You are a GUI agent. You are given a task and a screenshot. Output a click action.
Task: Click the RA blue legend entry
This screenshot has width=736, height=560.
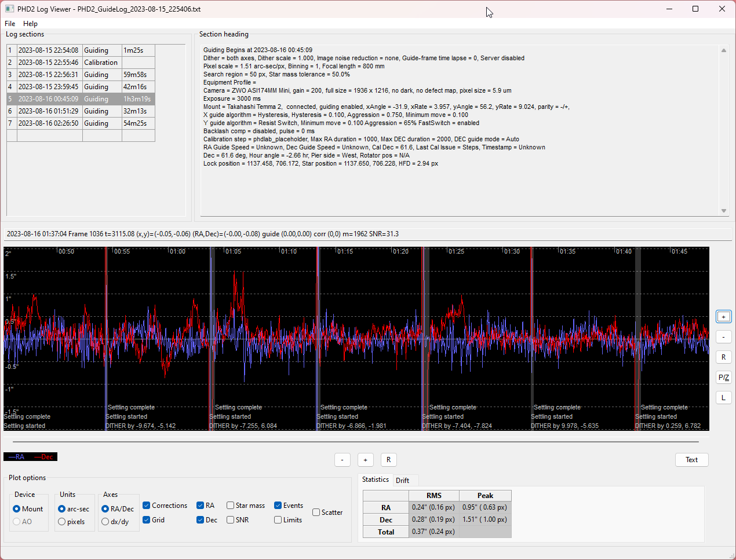tap(17, 457)
